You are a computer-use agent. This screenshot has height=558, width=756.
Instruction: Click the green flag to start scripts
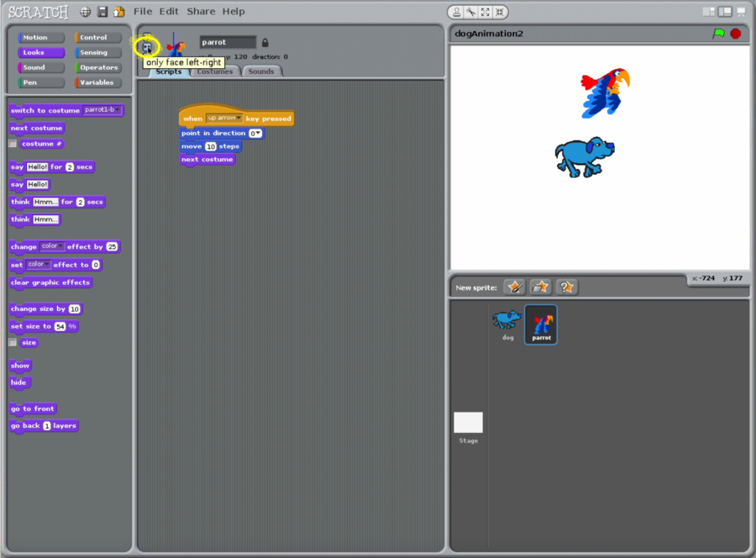tap(718, 34)
